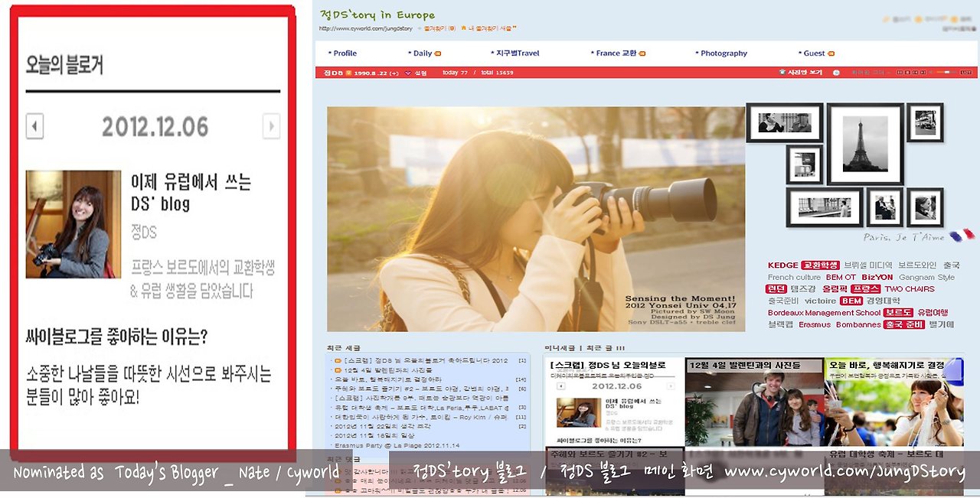Click the blog title '정DS'tory in Europe'
The width and height of the screenshot is (980, 498).
377,15
